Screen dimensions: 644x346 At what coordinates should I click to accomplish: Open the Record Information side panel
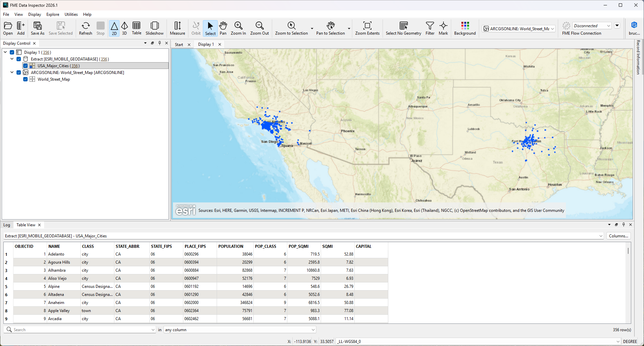638,57
